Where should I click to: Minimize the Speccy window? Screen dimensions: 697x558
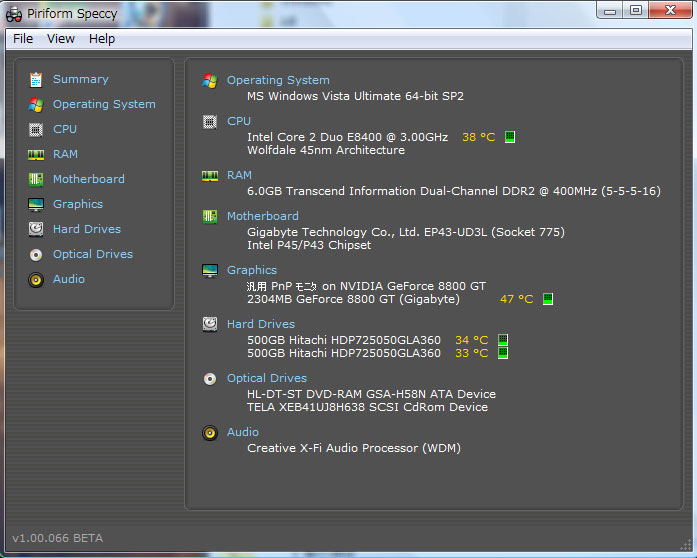(x=609, y=11)
